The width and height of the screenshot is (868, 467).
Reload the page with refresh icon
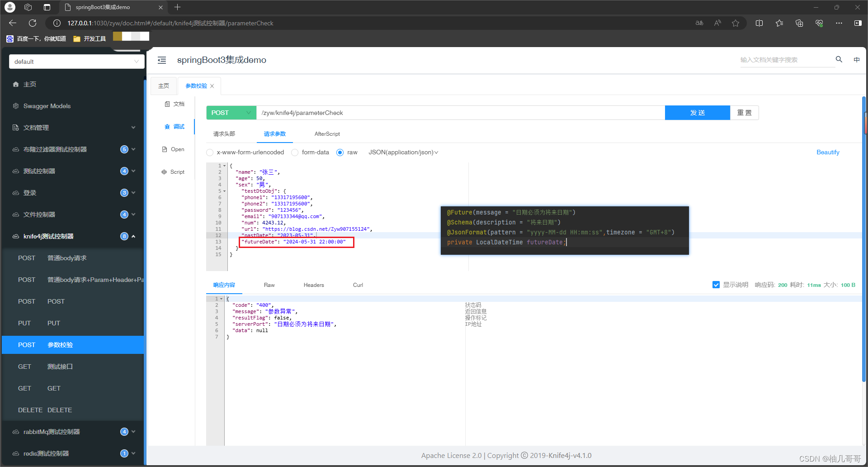33,23
